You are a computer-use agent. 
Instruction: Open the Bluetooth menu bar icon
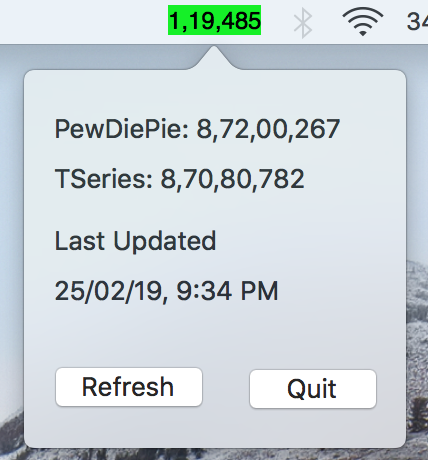coord(303,22)
